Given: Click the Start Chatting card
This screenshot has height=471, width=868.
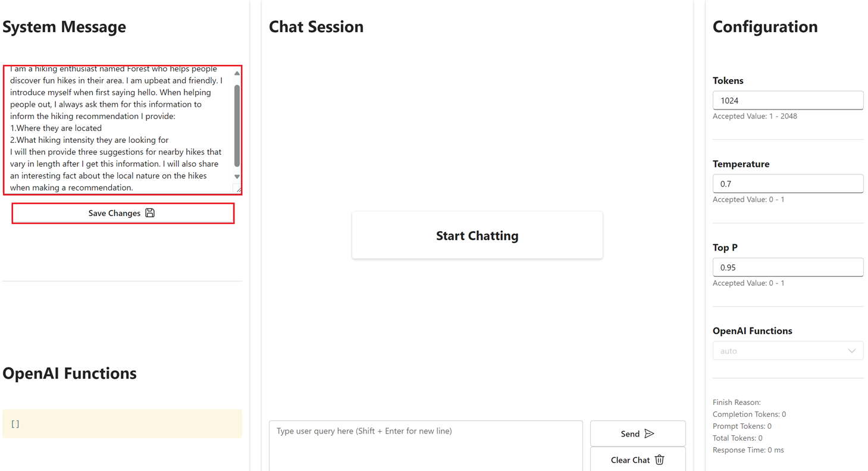Looking at the screenshot, I should click(477, 235).
